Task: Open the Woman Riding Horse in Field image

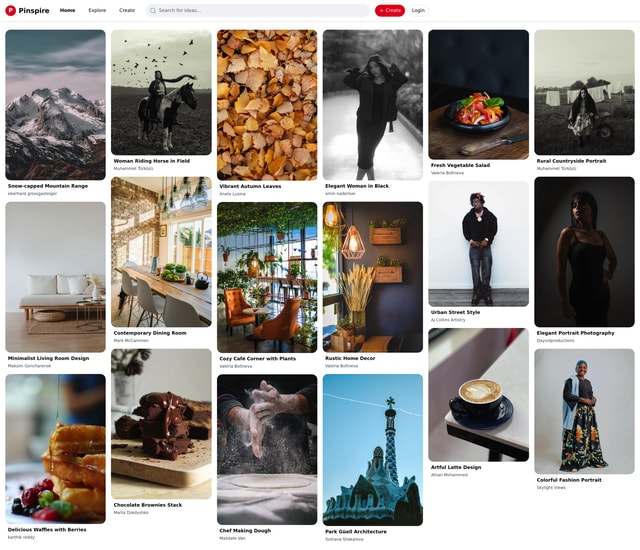Action: coord(161,91)
